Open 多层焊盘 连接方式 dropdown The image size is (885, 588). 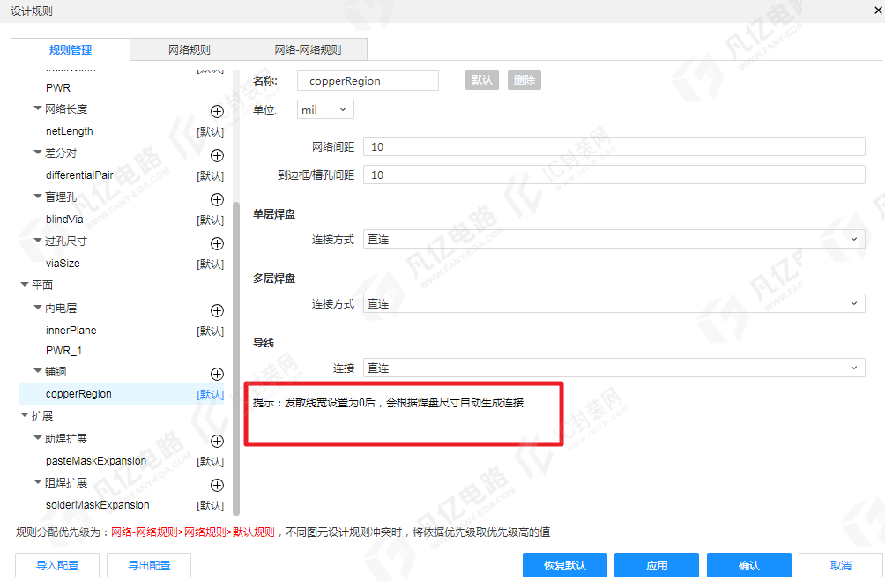(614, 303)
